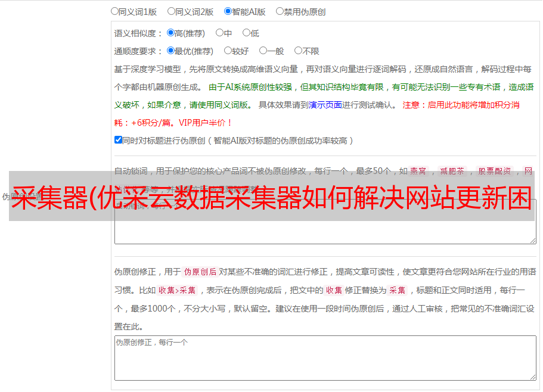Set 通顺度要求 to 一般
The width and height of the screenshot is (543, 392).
click(x=263, y=51)
